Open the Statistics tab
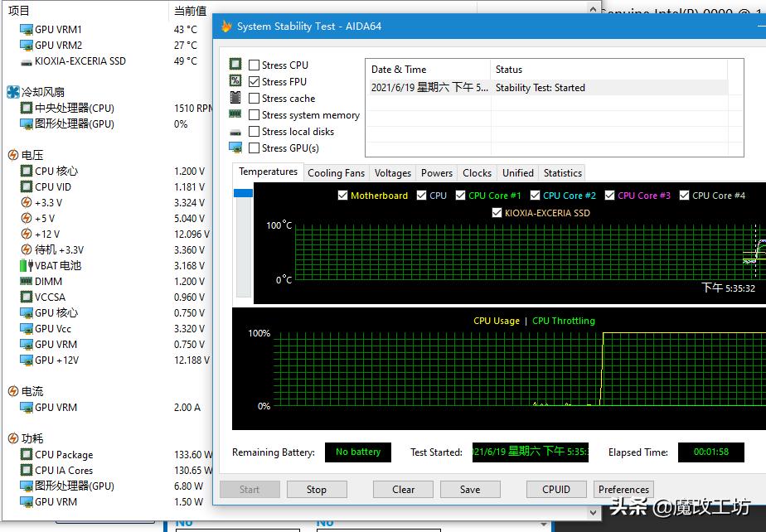Image resolution: width=766 pixels, height=532 pixels. pos(562,173)
